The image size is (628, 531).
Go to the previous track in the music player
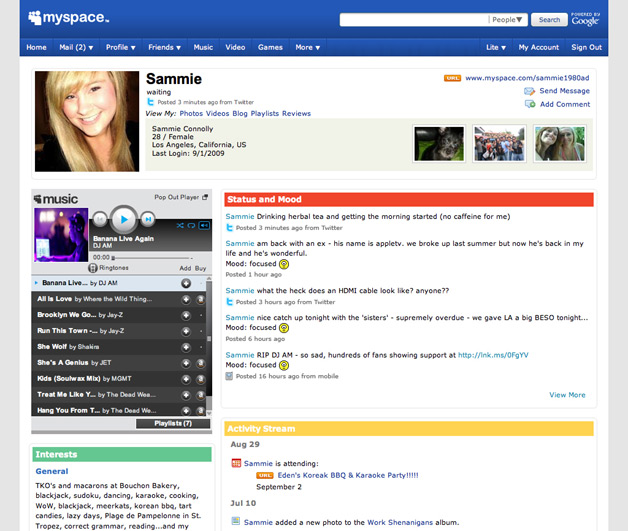(100, 219)
